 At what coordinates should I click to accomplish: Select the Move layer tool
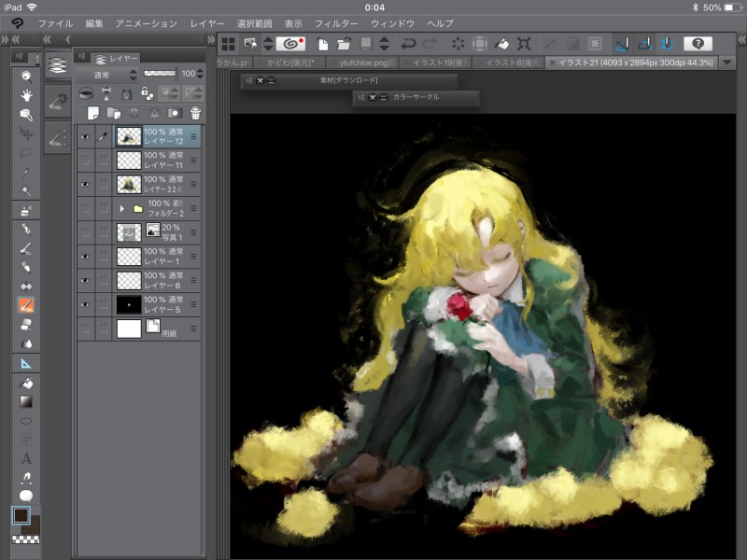click(26, 133)
